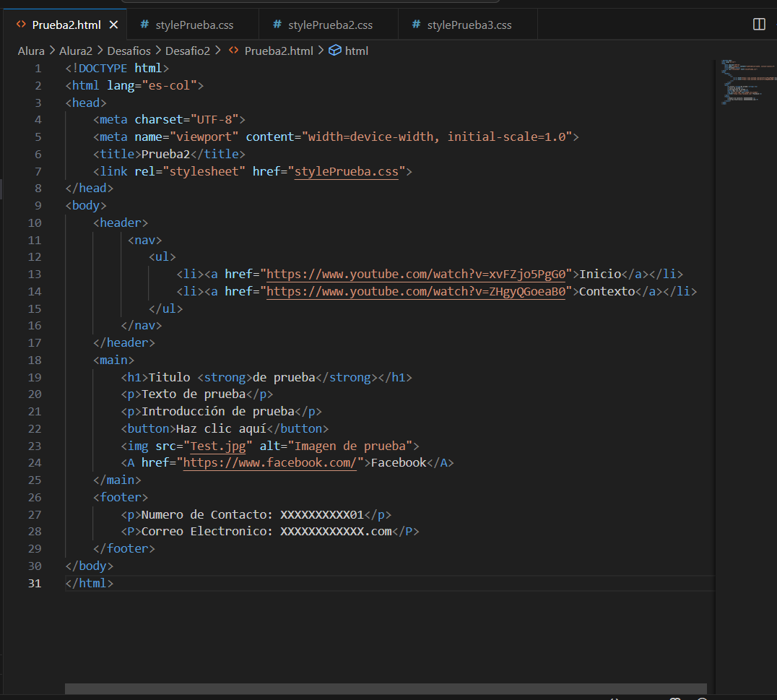777x700 pixels.
Task: Follow the stylePrueba.css href link
Action: coord(347,171)
